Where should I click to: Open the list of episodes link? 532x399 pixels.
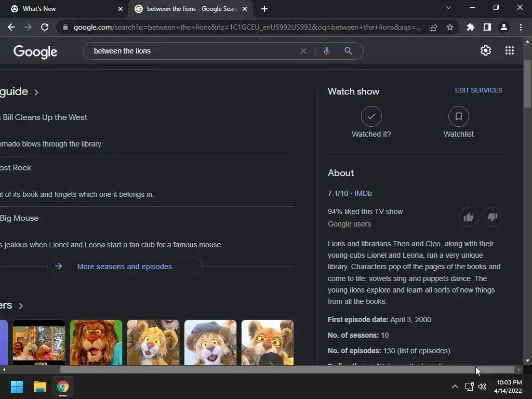[x=423, y=351]
